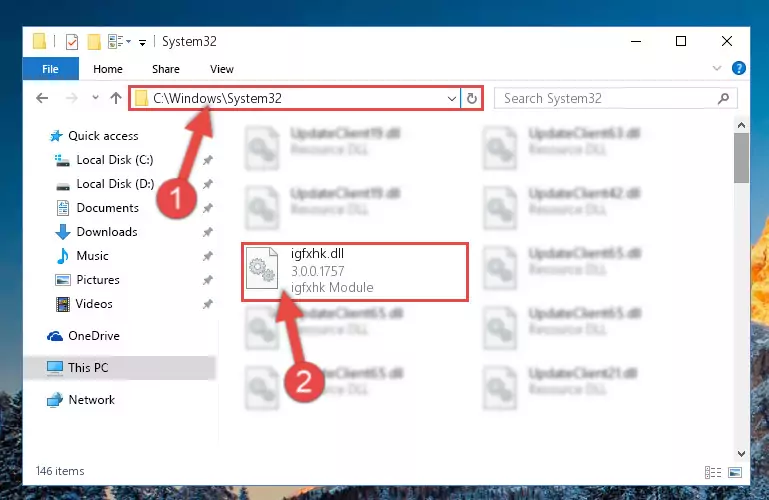Click the Downloads blue arrow icon
Viewport: 769px width, 500px height.
63,232
